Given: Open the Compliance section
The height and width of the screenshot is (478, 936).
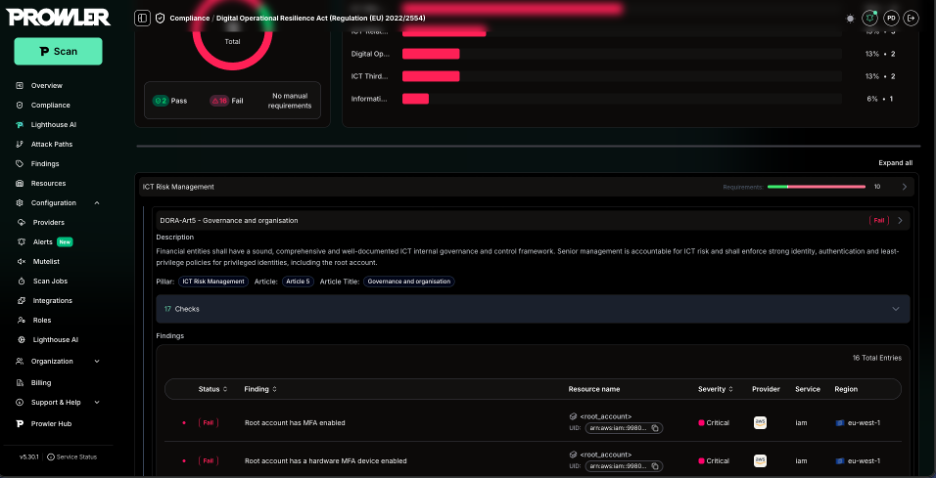Looking at the screenshot, I should click(x=50, y=105).
